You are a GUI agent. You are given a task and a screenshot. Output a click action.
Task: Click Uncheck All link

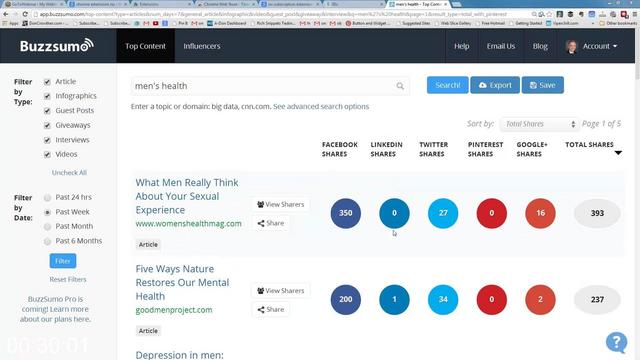tap(69, 173)
